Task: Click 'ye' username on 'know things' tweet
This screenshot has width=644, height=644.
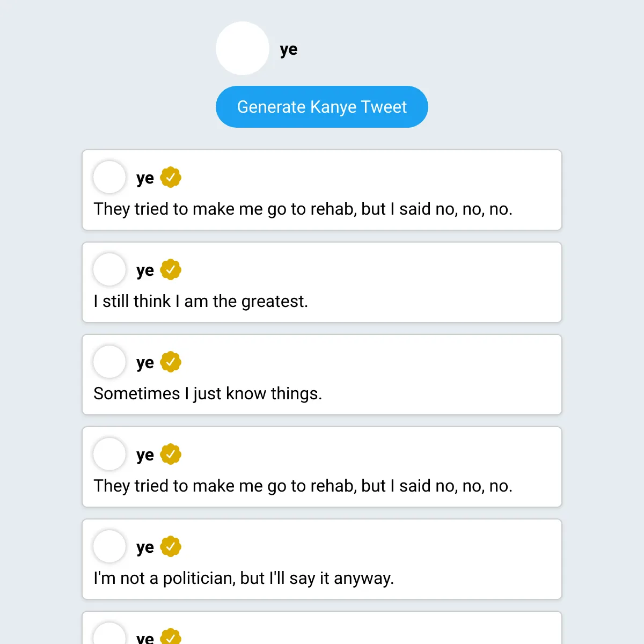Action: [145, 363]
